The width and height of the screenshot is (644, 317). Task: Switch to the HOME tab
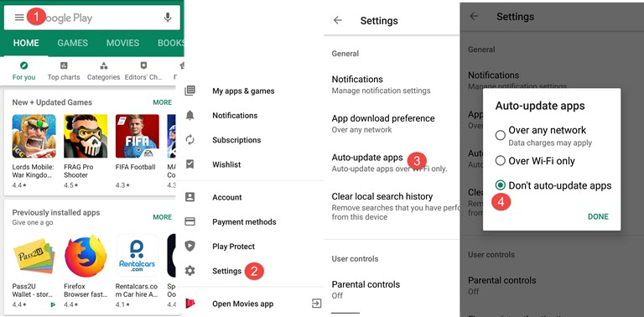(26, 43)
